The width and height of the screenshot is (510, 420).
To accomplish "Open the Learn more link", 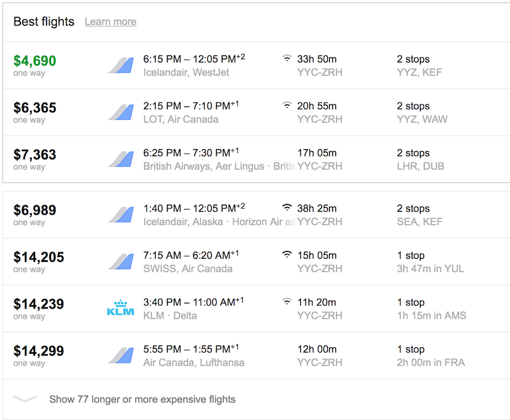I will (x=110, y=22).
